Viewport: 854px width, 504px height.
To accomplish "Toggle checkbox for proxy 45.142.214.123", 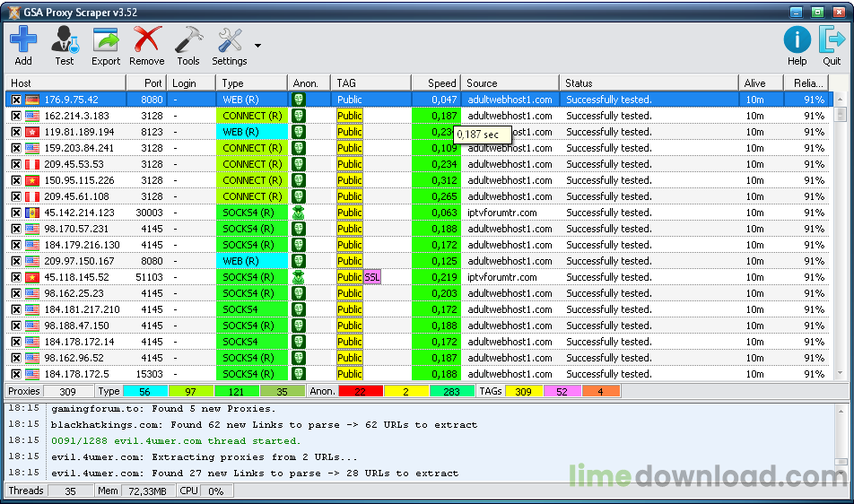I will coord(16,213).
